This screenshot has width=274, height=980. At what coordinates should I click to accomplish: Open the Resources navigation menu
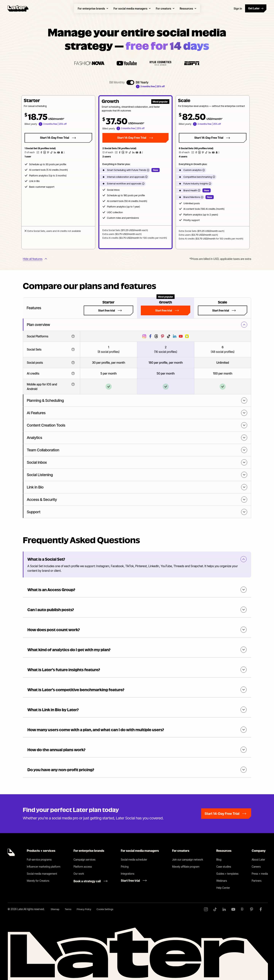pyautogui.click(x=188, y=8)
